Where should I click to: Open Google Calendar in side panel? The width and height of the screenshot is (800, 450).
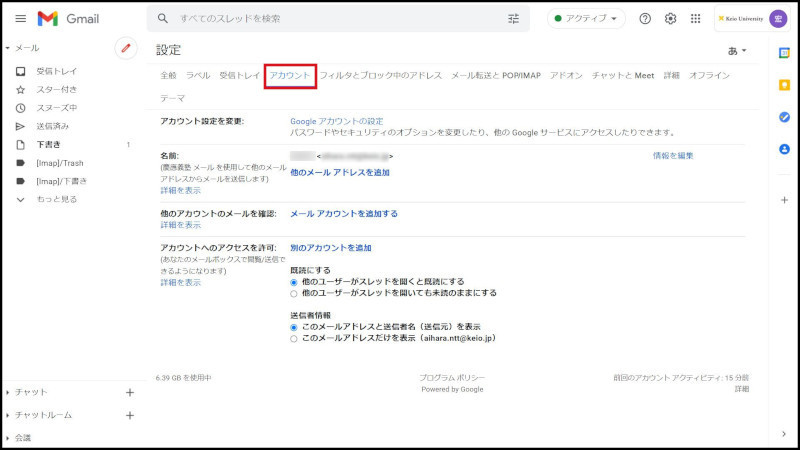pos(784,53)
